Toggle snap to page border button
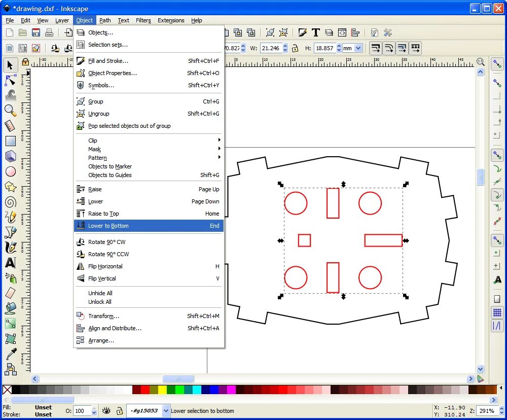Viewport: 507px width, 420px height. tap(497, 299)
